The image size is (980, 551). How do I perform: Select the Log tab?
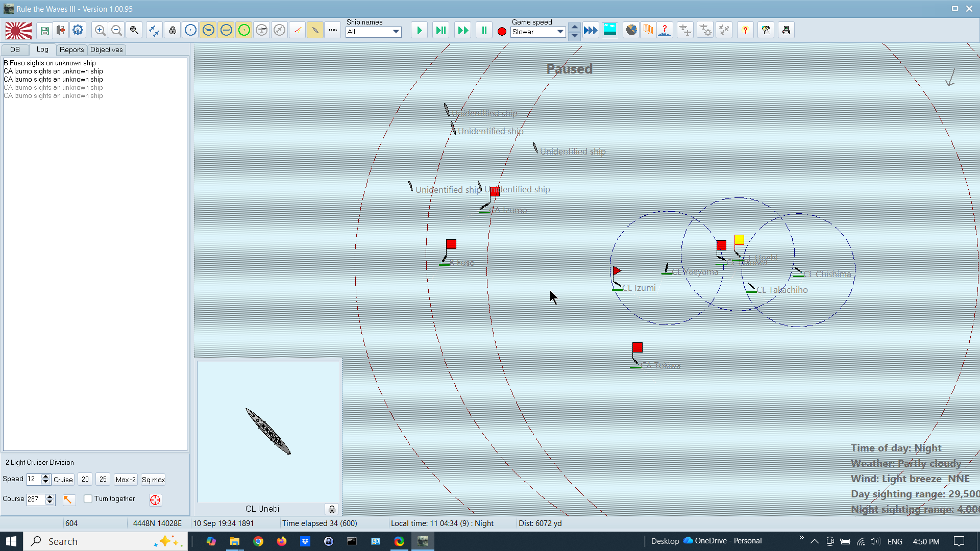(42, 49)
